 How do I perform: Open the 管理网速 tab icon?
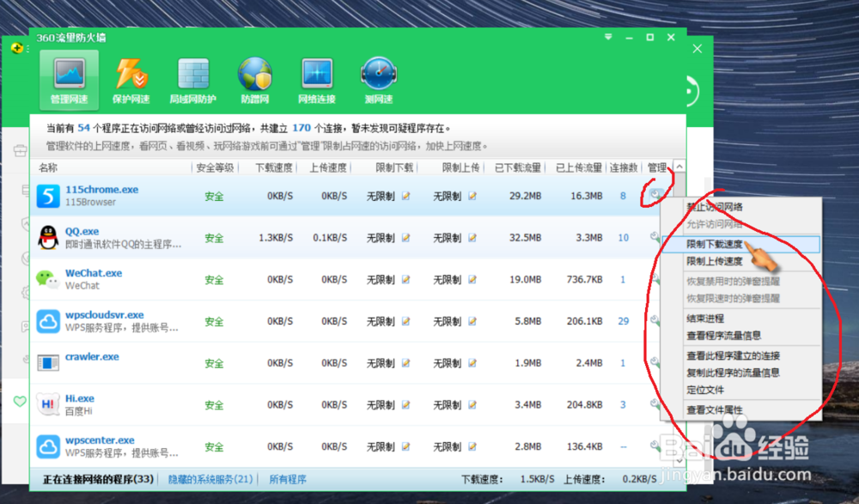pyautogui.click(x=69, y=80)
